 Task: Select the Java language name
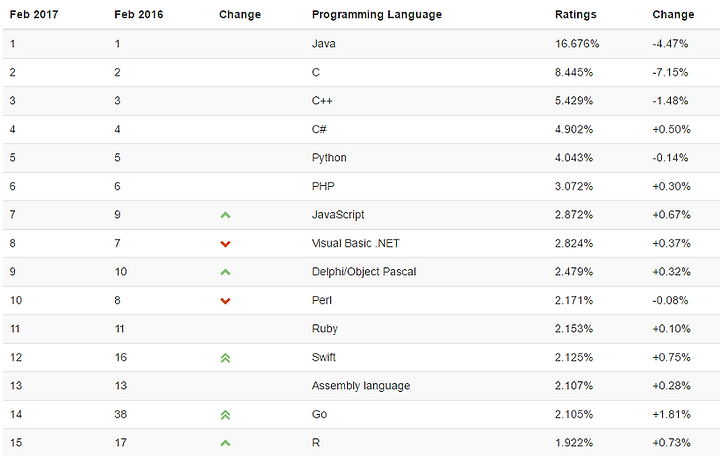(324, 44)
